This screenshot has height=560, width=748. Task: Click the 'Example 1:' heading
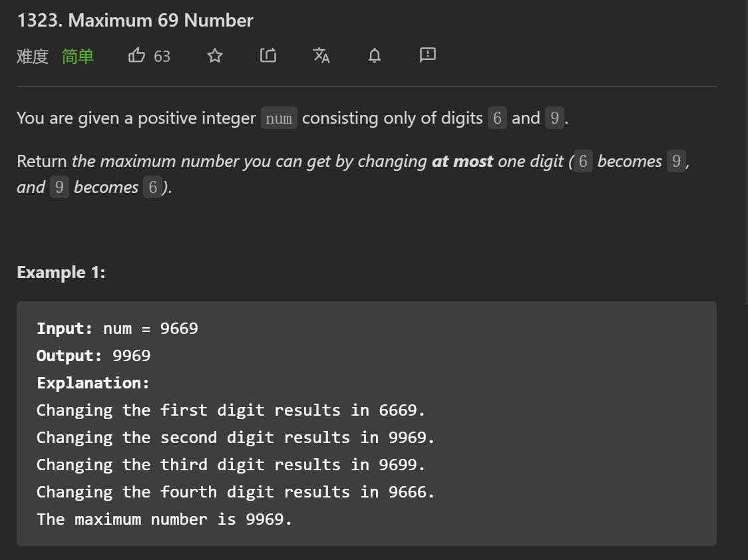[x=61, y=273]
